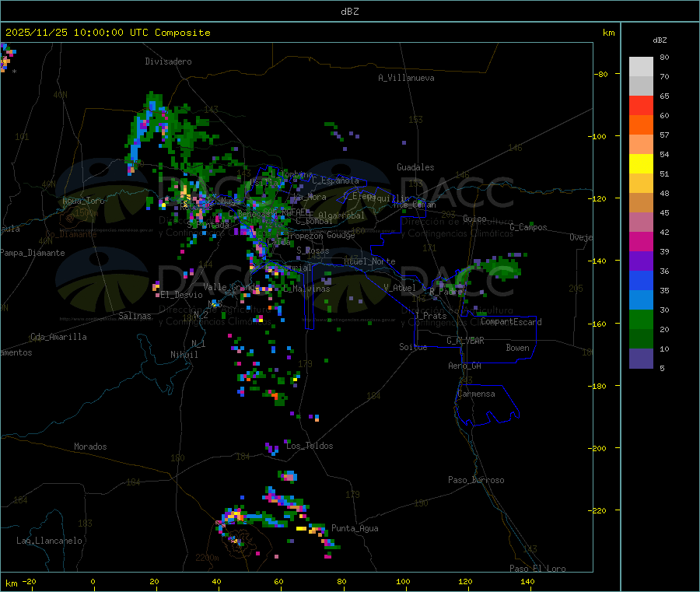700x592 pixels.
Task: Click the "Divisadero" map label
Action: pyautogui.click(x=168, y=61)
